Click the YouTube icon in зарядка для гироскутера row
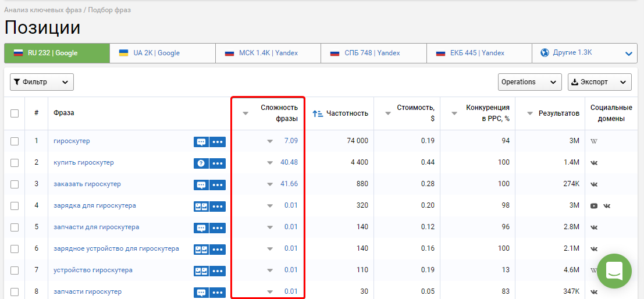644x299 pixels. 594,206
